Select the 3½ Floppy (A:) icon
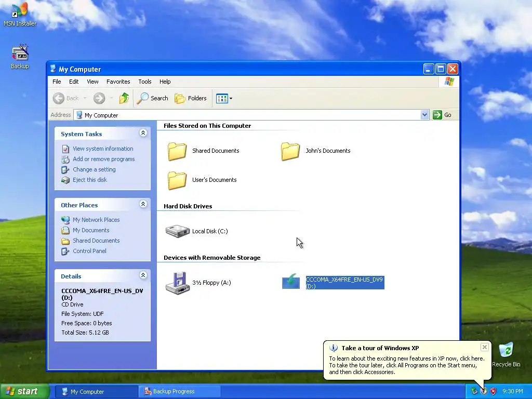This screenshot has width=532, height=399. tap(177, 283)
